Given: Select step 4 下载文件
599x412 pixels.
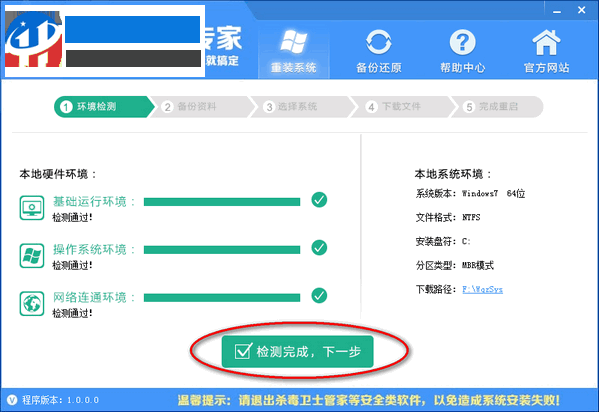Looking at the screenshot, I should 402,107.
